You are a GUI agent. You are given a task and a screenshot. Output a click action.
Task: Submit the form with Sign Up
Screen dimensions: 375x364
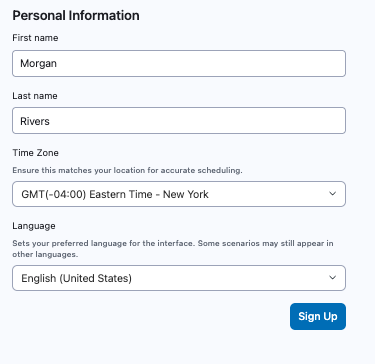318,316
